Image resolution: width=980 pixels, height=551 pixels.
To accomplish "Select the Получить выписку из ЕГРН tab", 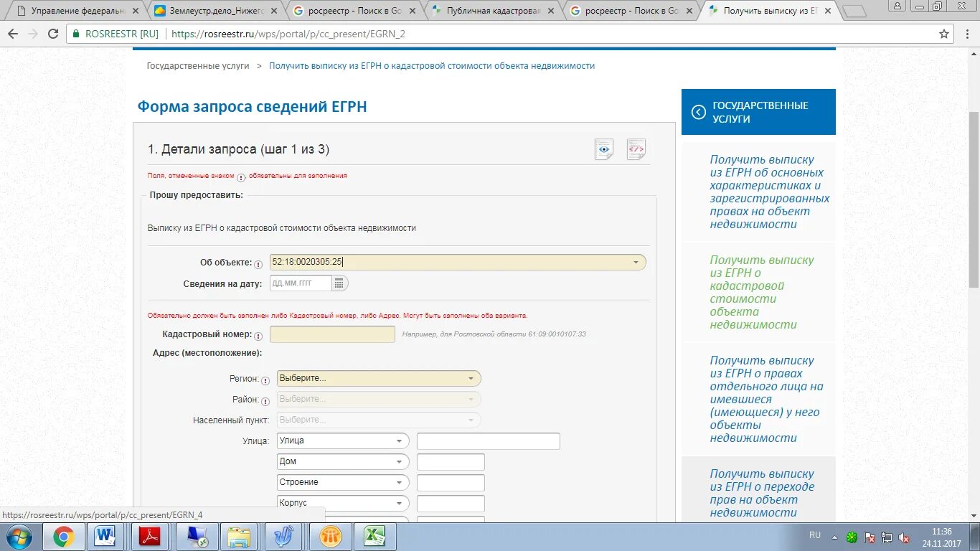I will tap(771, 11).
